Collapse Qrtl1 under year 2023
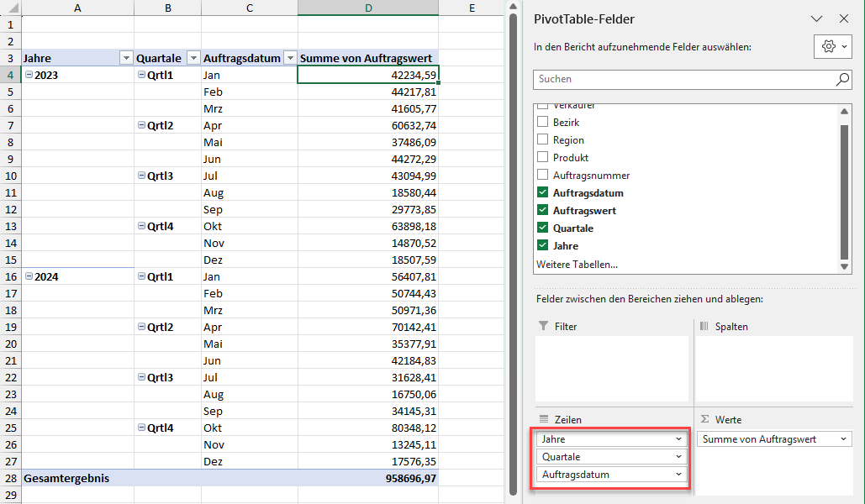865x504 pixels. click(141, 75)
